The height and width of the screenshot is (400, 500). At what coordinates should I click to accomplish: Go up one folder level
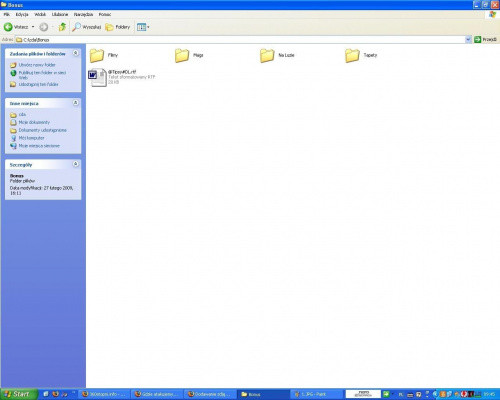click(x=62, y=27)
